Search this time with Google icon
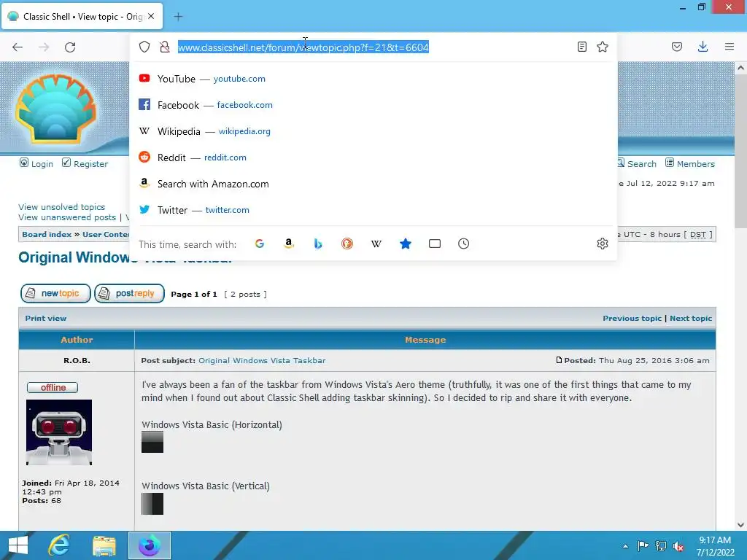747x560 pixels. [260, 244]
